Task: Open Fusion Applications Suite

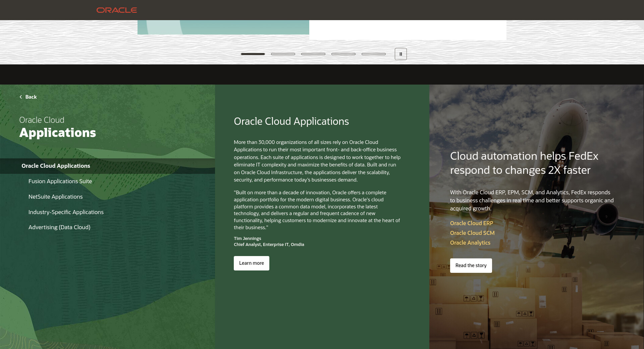Action: [60, 181]
